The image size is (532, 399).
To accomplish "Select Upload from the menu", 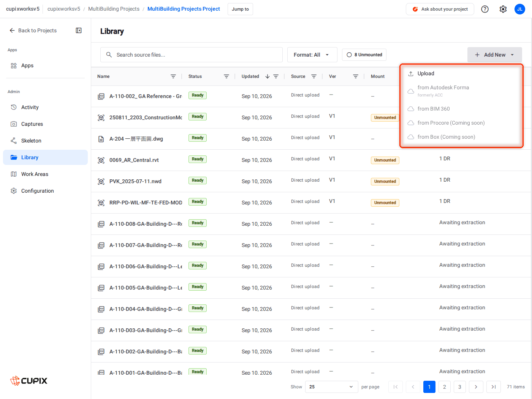I will (x=462, y=73).
